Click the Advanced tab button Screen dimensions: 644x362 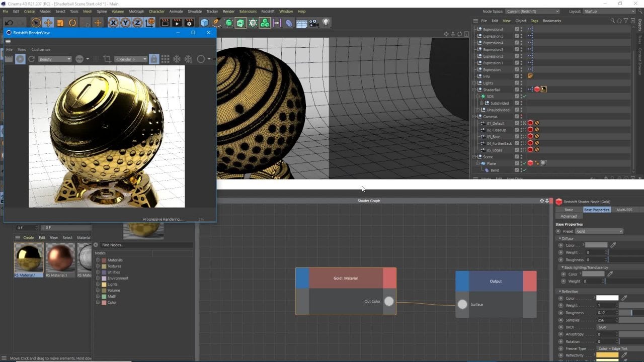click(569, 216)
